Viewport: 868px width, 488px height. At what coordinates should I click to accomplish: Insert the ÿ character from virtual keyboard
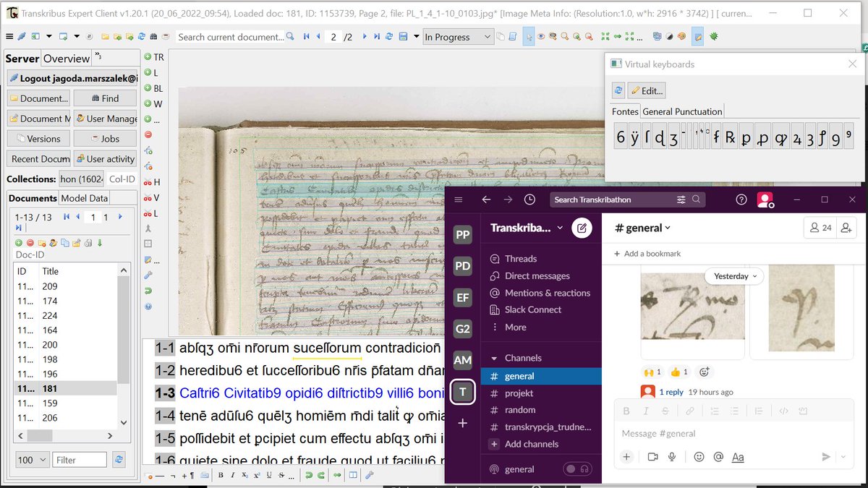point(634,136)
